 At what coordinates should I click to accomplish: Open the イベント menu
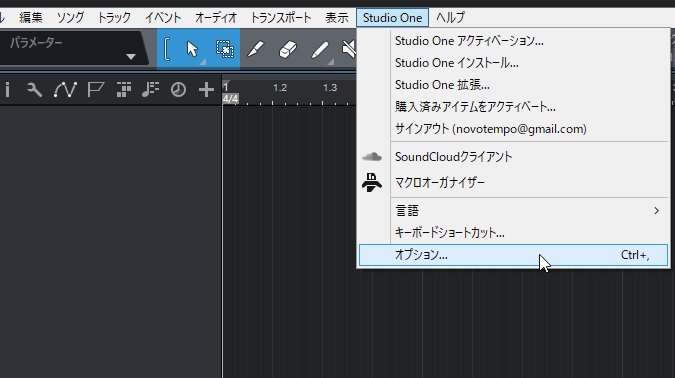163,18
